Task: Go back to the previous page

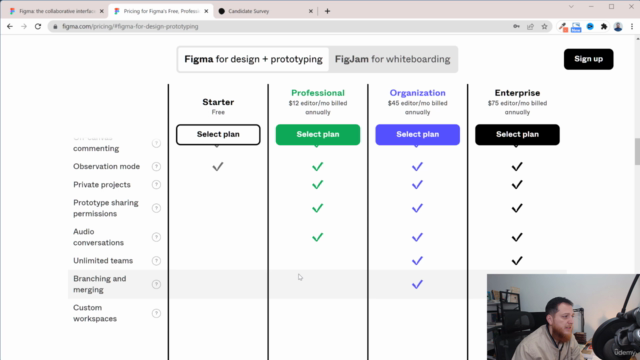Action: click(x=10, y=27)
